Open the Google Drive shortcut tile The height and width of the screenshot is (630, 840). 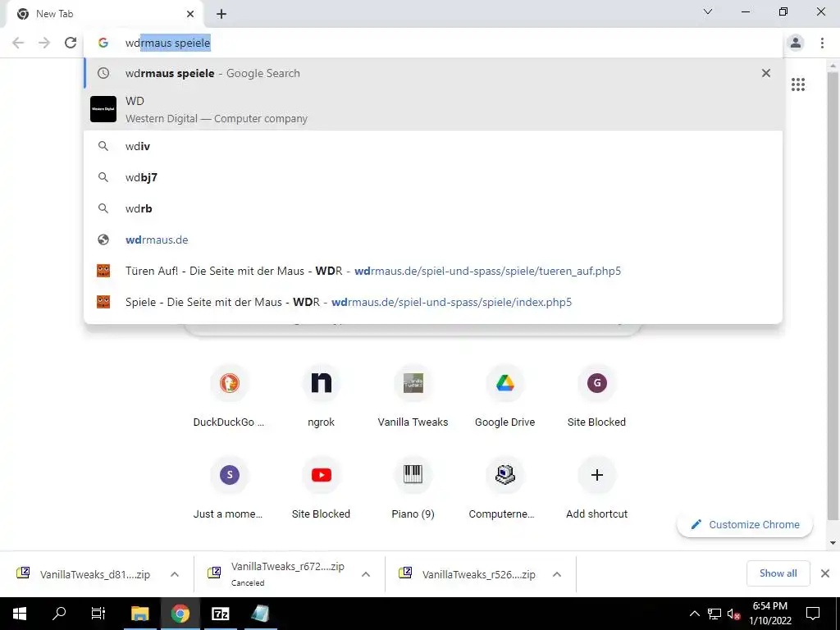click(x=504, y=396)
